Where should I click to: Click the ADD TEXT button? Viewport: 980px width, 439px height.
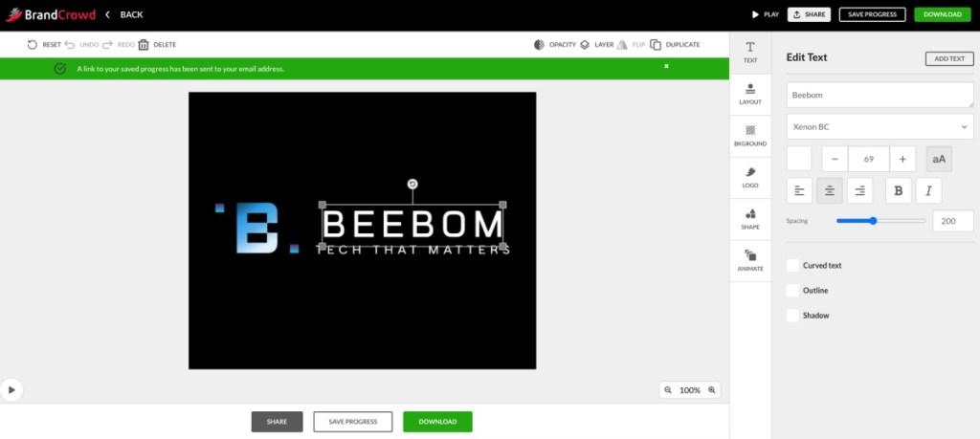(949, 58)
